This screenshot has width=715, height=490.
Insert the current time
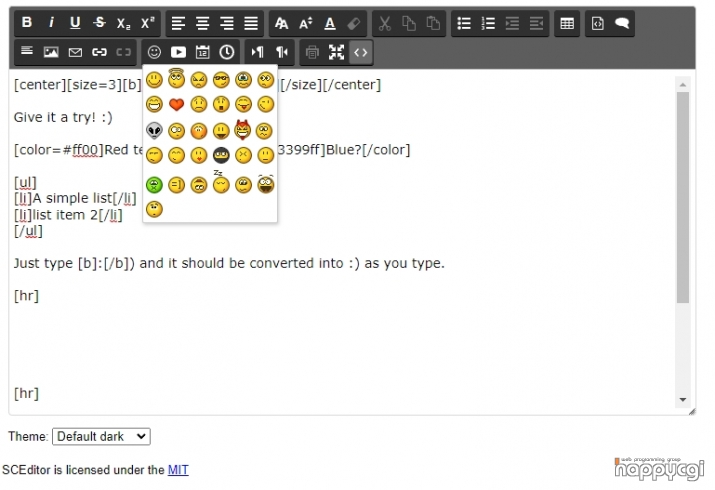click(x=227, y=52)
